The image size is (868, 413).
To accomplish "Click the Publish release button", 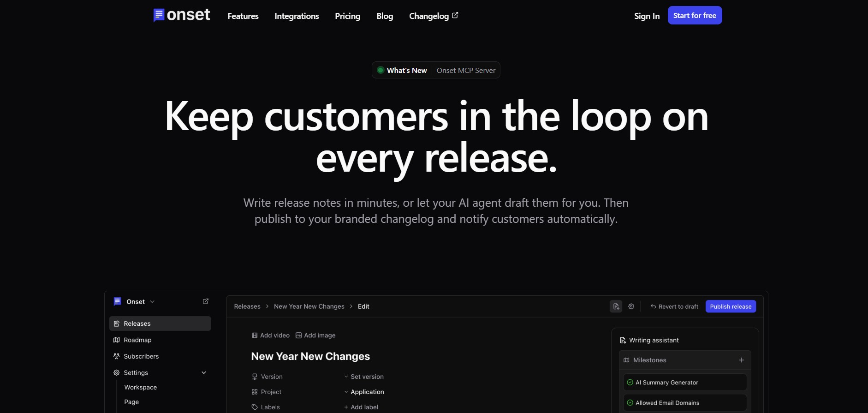I will tap(731, 306).
